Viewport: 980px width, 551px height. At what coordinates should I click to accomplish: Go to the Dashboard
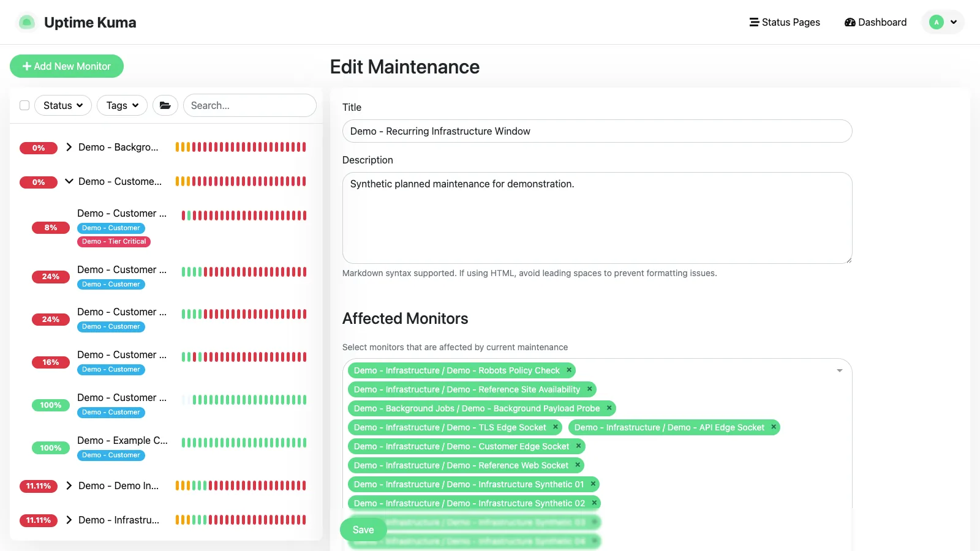(x=875, y=22)
